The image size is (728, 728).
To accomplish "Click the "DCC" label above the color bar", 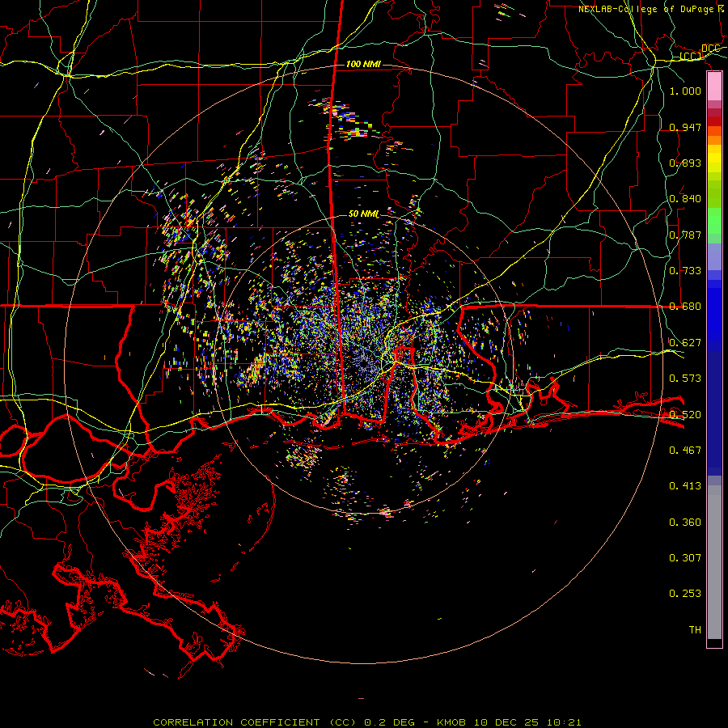I will (x=710, y=49).
